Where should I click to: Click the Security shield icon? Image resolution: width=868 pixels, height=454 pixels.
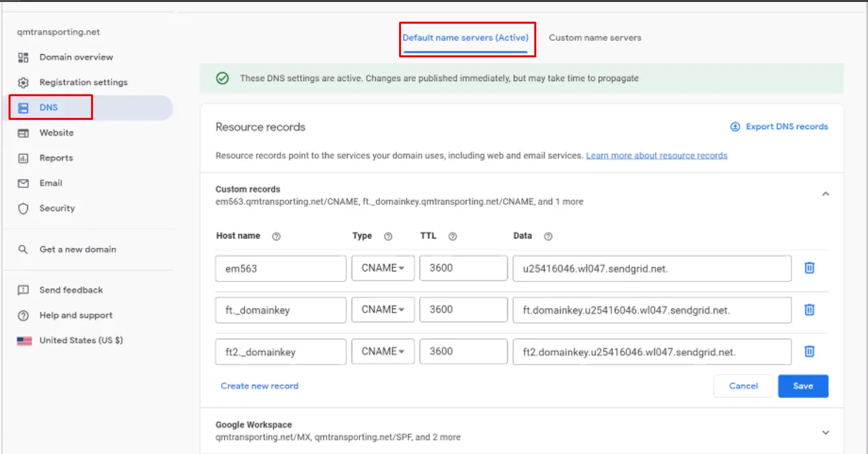pyautogui.click(x=23, y=209)
